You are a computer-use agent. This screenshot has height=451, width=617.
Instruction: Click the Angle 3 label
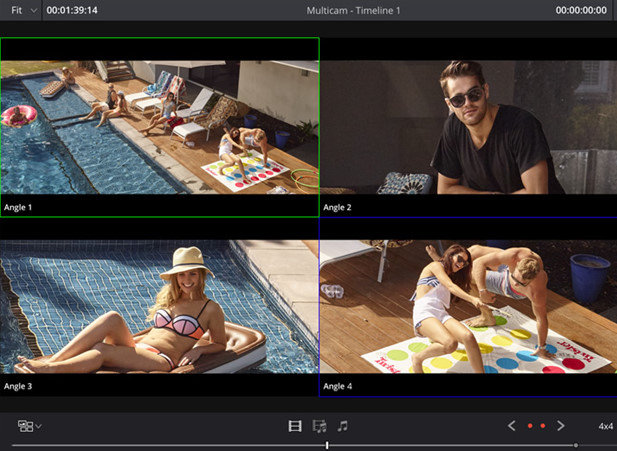coord(18,386)
